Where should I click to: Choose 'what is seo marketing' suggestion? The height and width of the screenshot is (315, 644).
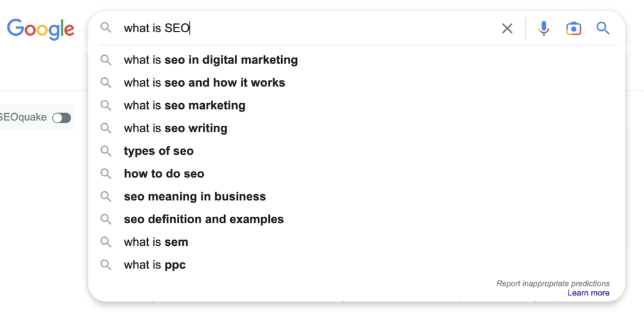357,106
